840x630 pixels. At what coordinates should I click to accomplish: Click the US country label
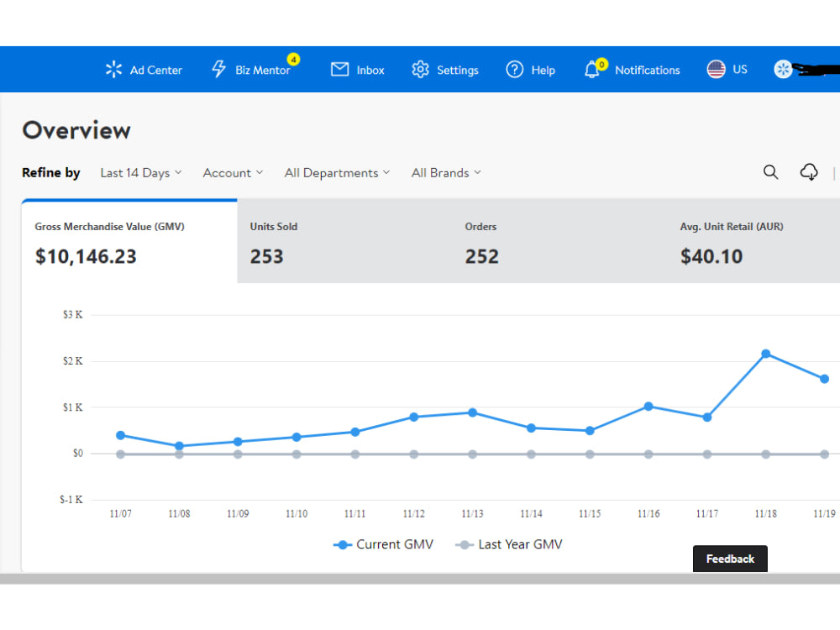pos(740,69)
